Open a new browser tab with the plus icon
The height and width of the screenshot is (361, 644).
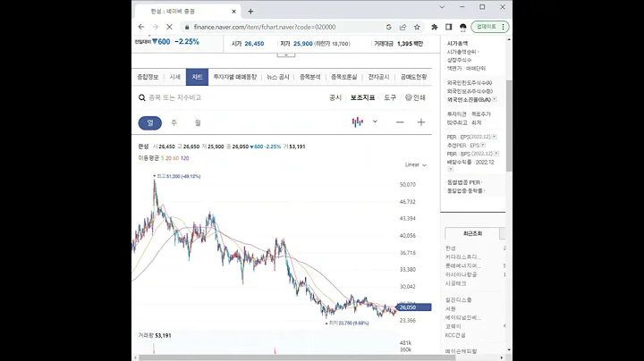pyautogui.click(x=250, y=12)
